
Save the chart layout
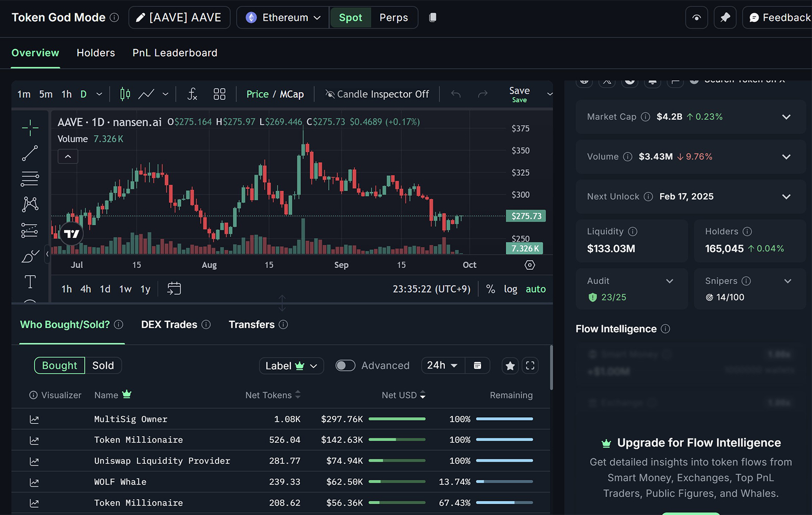tap(520, 94)
